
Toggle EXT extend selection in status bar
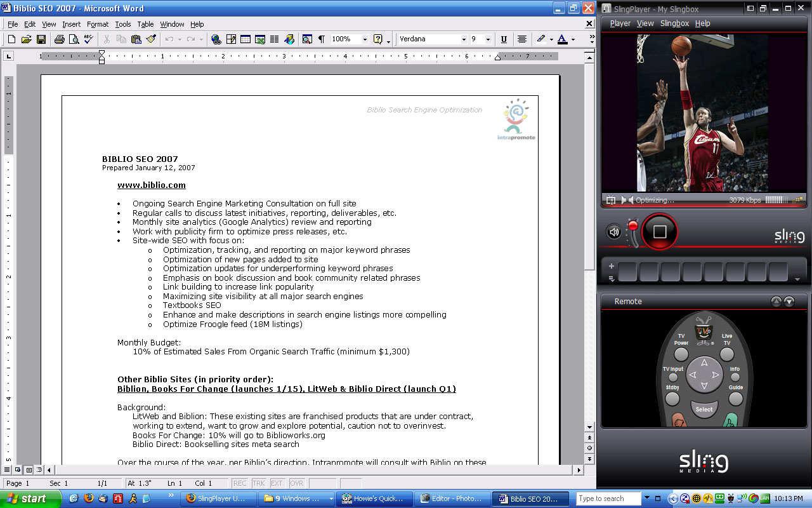tap(277, 484)
